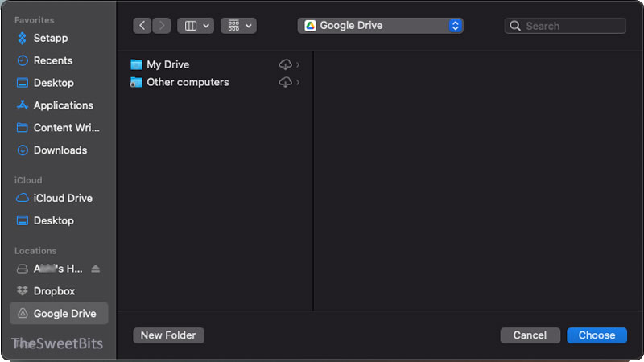Select the hard drive location ending in 's H...
This screenshot has height=362, width=644.
tap(49, 269)
